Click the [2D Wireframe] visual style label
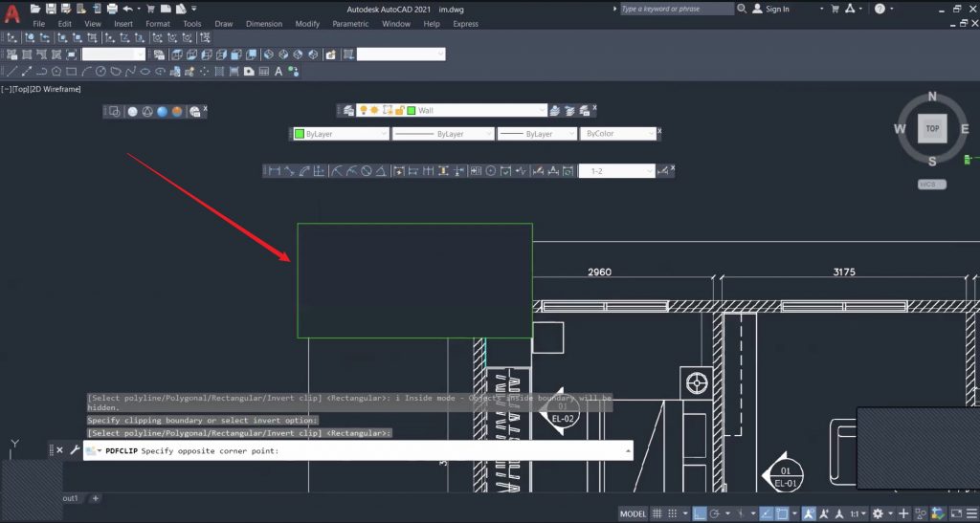This screenshot has height=523, width=980. (x=56, y=89)
